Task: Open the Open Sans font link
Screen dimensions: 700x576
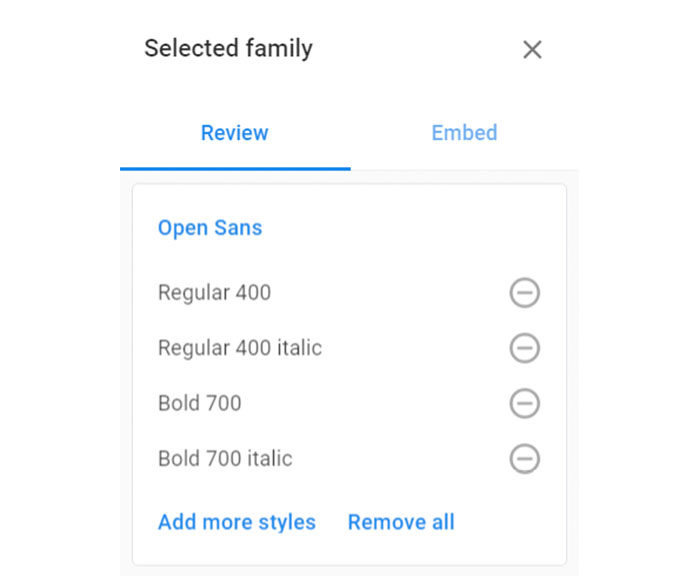Action: [x=210, y=228]
